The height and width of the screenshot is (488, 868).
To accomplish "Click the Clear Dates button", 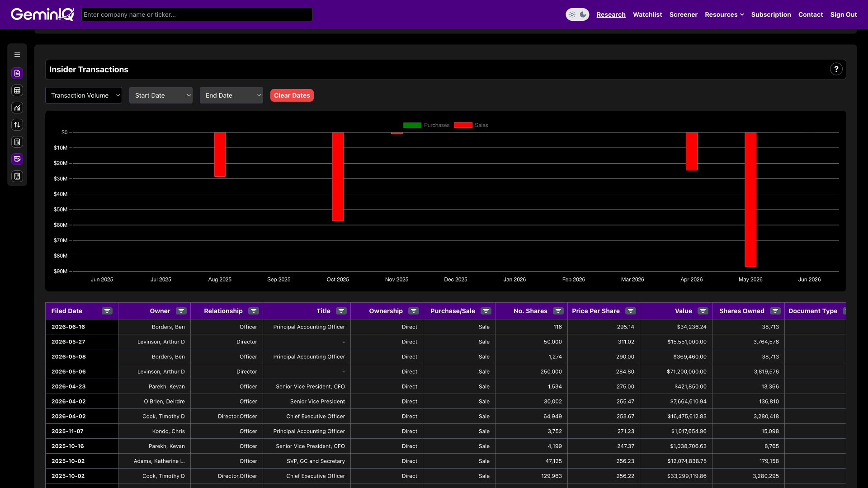I will 292,95.
